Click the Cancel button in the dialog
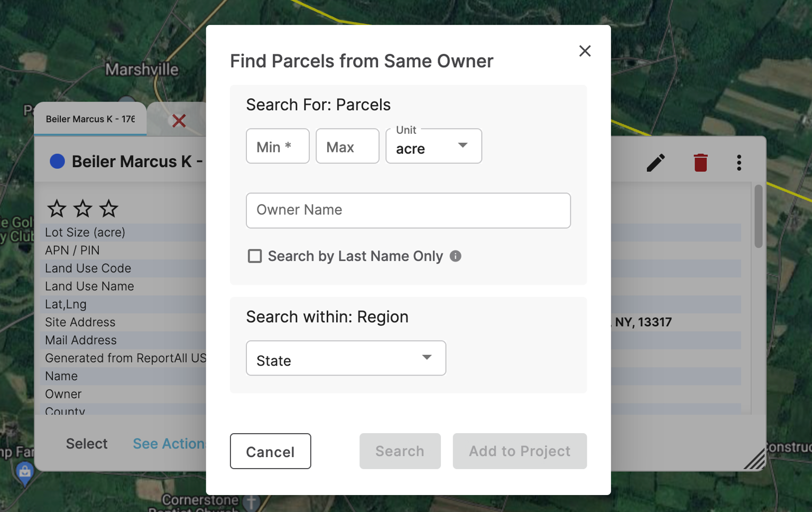Screen dimensions: 812x512 tap(270, 451)
